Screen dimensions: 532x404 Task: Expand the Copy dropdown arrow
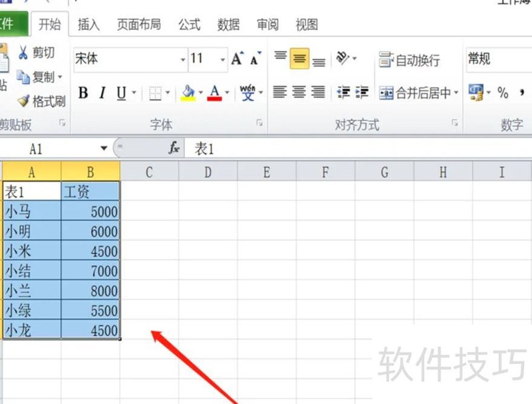pos(60,77)
